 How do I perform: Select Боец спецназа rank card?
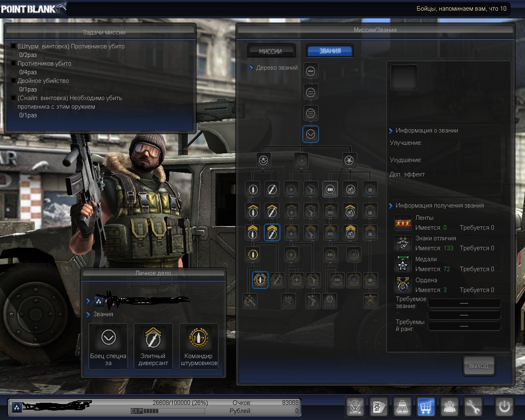click(108, 346)
